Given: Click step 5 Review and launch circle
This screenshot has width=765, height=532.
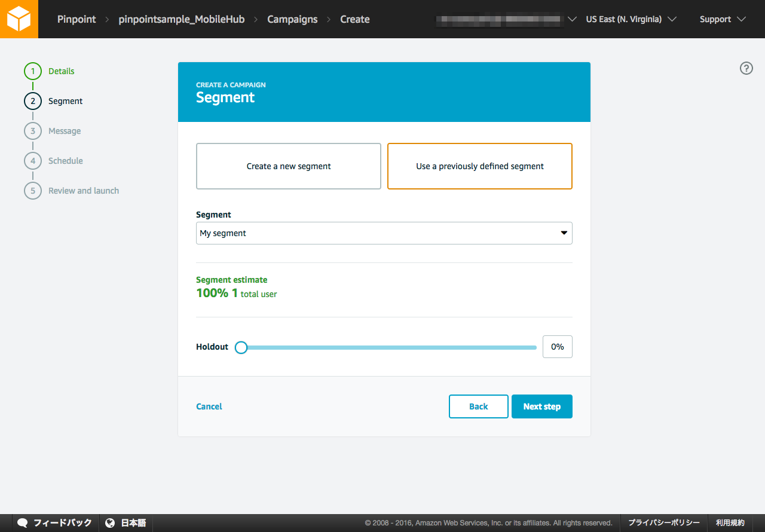Looking at the screenshot, I should 33,191.
